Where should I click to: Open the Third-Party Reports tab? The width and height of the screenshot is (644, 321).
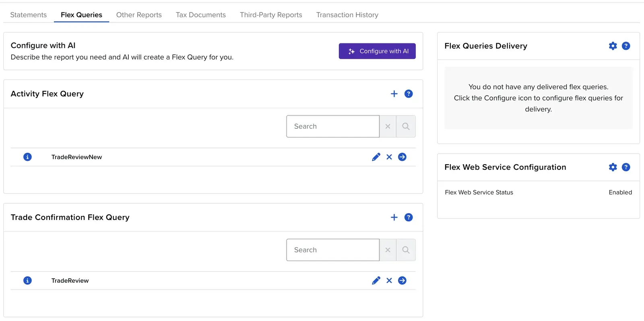[271, 15]
